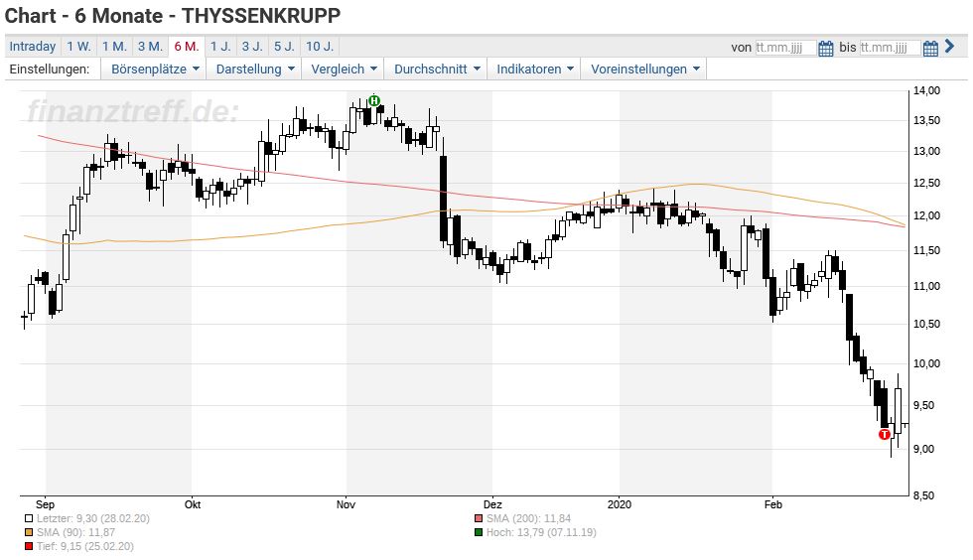The image size is (973, 560).
Task: Click the 'Okt' x-axis label
Action: click(x=193, y=504)
